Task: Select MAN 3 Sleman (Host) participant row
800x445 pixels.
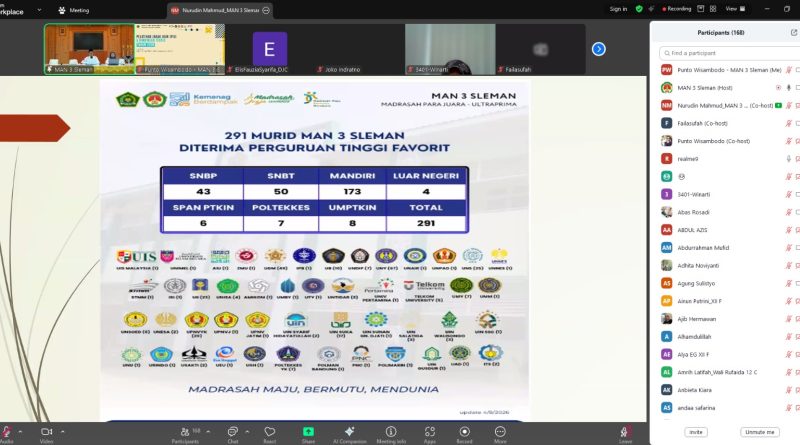Action: [x=730, y=88]
